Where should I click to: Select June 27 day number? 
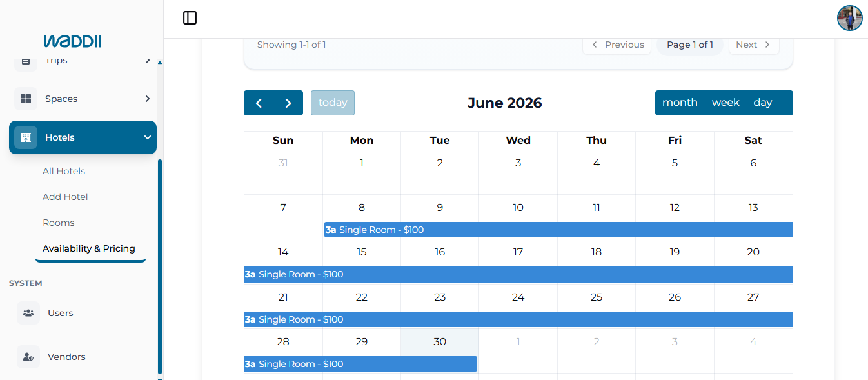pos(753,297)
